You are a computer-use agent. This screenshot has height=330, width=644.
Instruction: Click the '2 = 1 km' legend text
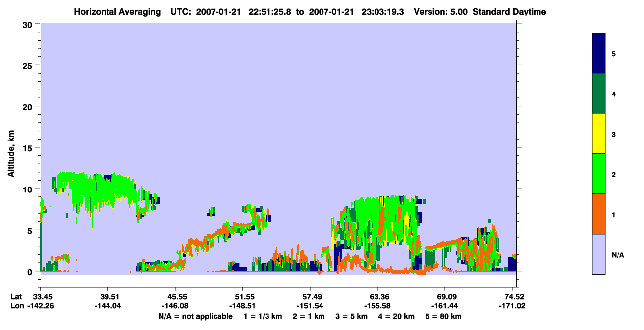(309, 316)
